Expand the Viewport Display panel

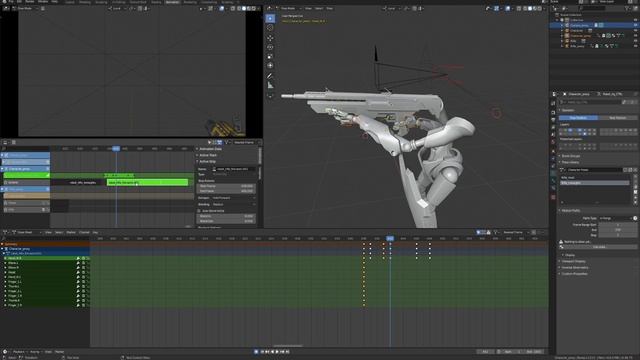(x=573, y=261)
